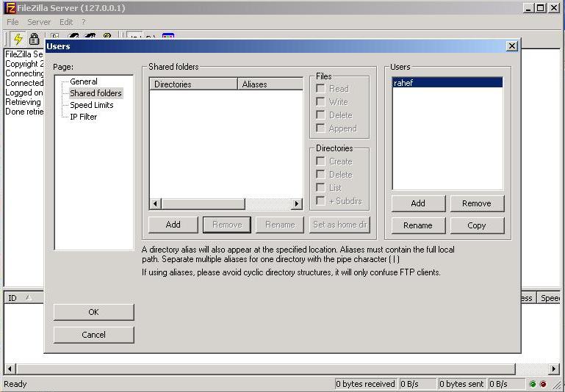The image size is (565, 392).
Task: Select user rahef in Users list
Action: tap(447, 83)
